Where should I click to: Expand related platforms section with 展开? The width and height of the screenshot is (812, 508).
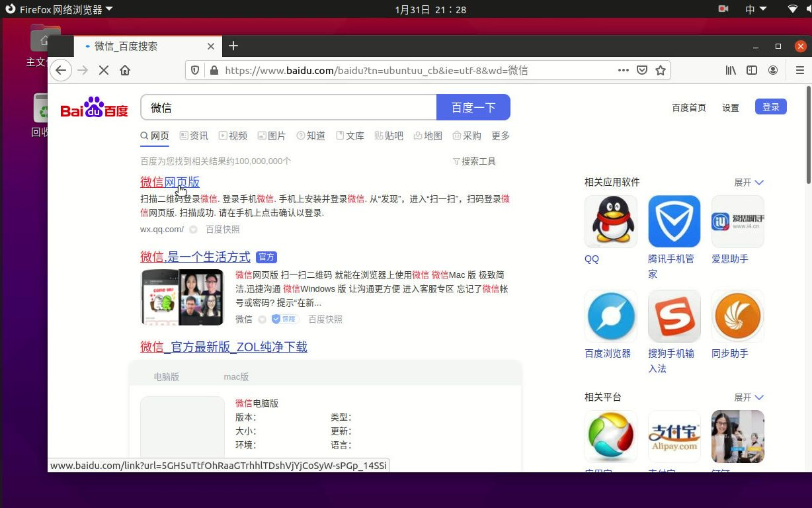pos(749,398)
